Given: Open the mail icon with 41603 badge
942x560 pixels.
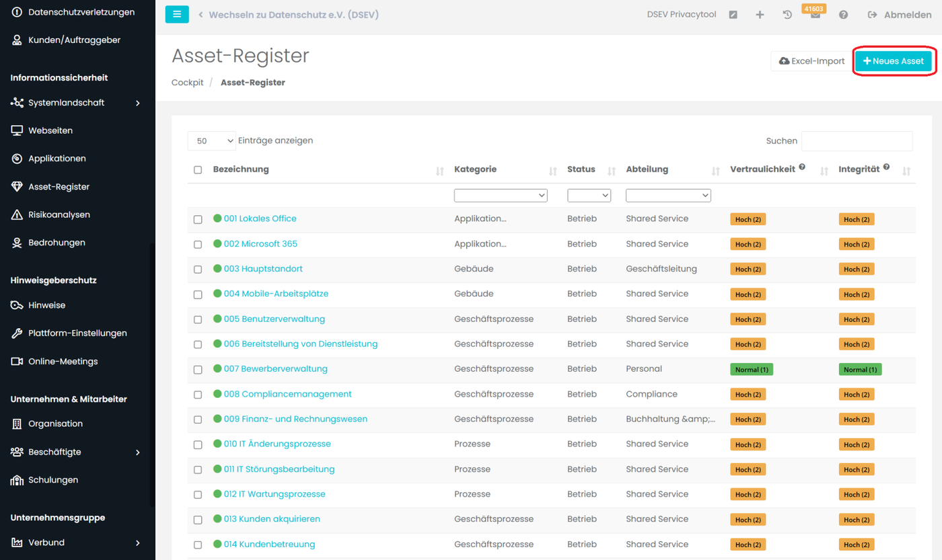Looking at the screenshot, I should [815, 15].
